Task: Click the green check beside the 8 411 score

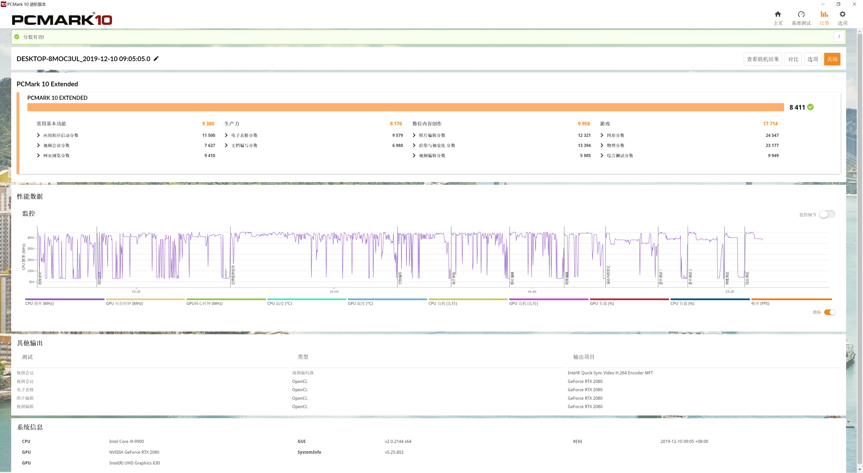Action: pos(811,107)
